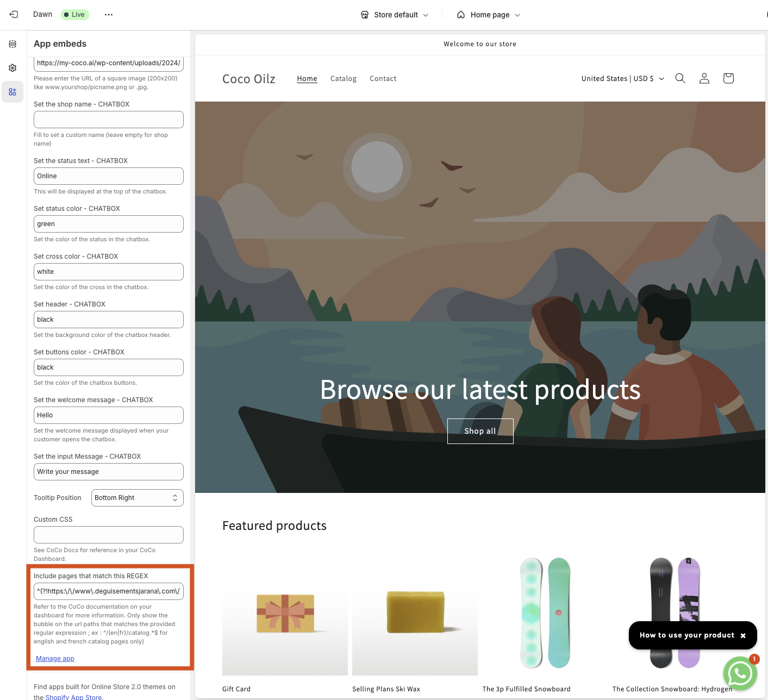The image size is (768, 700).
Task: Open the United States USD currency selector
Action: tap(622, 78)
